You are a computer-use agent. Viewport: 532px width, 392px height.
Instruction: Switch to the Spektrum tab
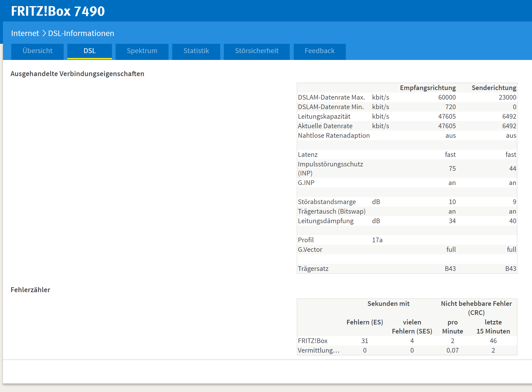[x=142, y=51]
